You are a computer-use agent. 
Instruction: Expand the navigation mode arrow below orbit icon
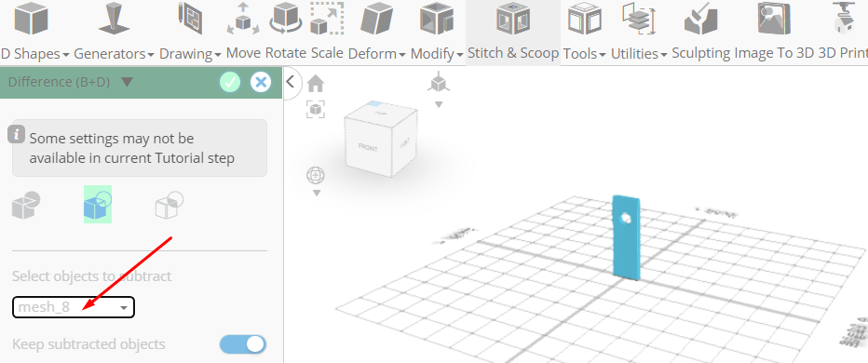point(316,193)
